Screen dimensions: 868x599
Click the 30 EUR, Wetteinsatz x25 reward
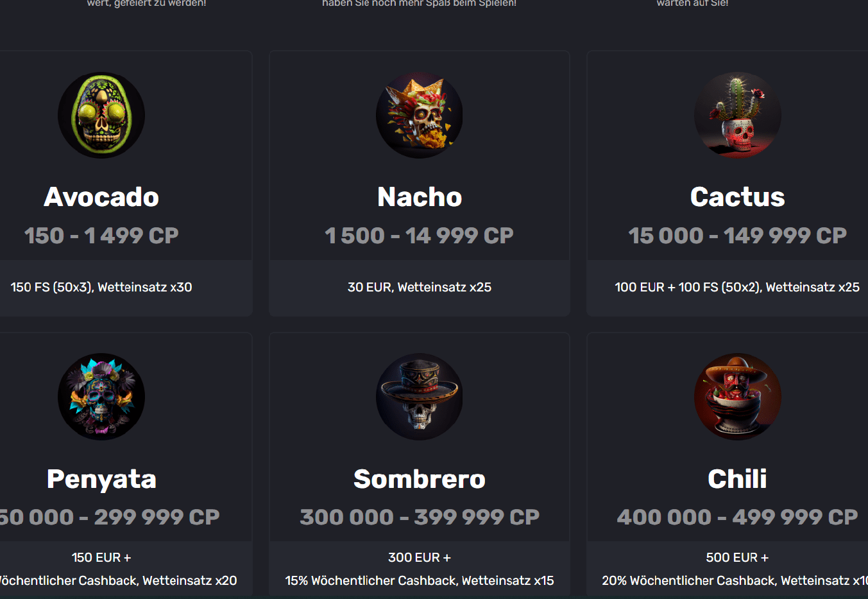point(420,287)
